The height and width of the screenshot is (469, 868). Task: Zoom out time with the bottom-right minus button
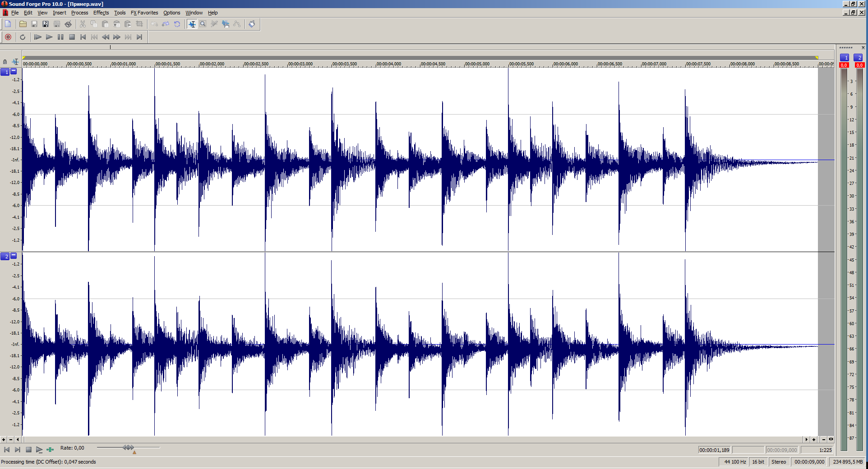pyautogui.click(x=824, y=439)
